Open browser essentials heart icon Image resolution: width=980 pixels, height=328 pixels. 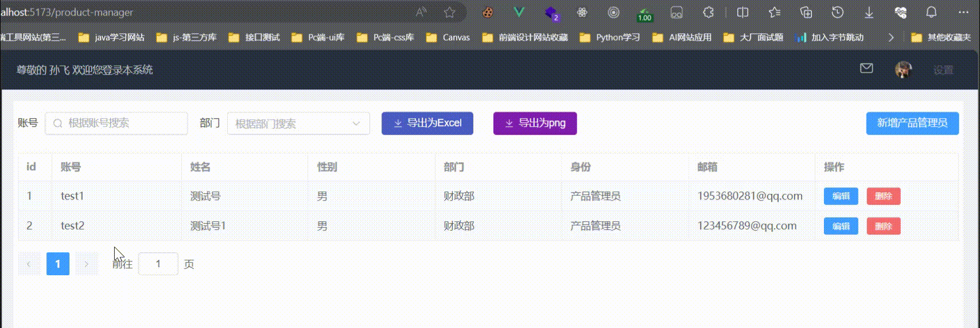click(901, 12)
